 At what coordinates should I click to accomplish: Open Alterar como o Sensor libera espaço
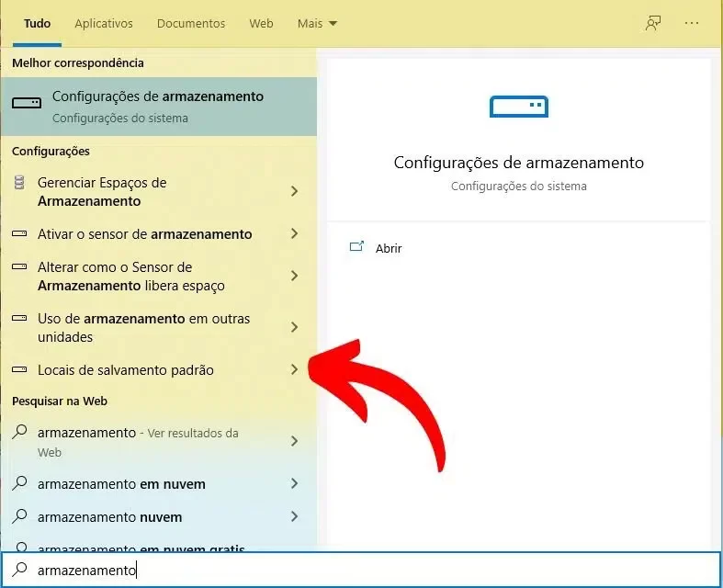click(159, 276)
